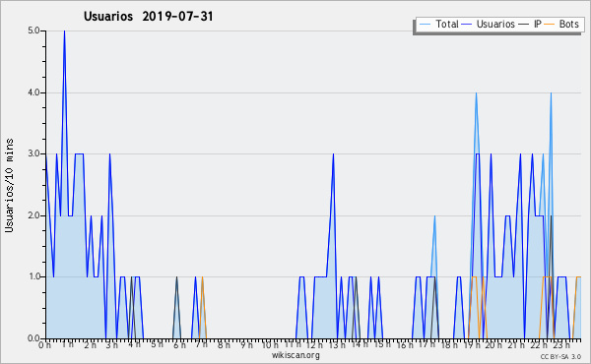This screenshot has height=364, width=591.
Task: Click the dark blue Usuarios legend line
Action: [x=467, y=25]
